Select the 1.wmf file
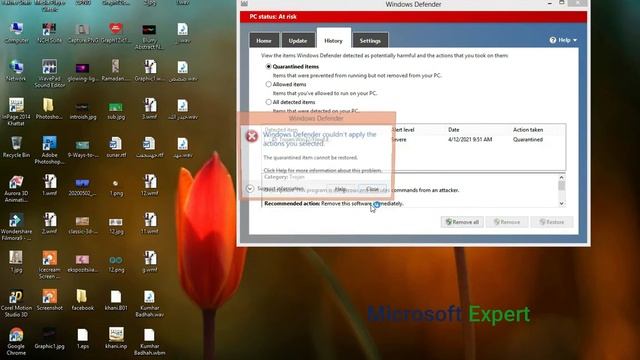The image size is (640, 360). pos(49,185)
